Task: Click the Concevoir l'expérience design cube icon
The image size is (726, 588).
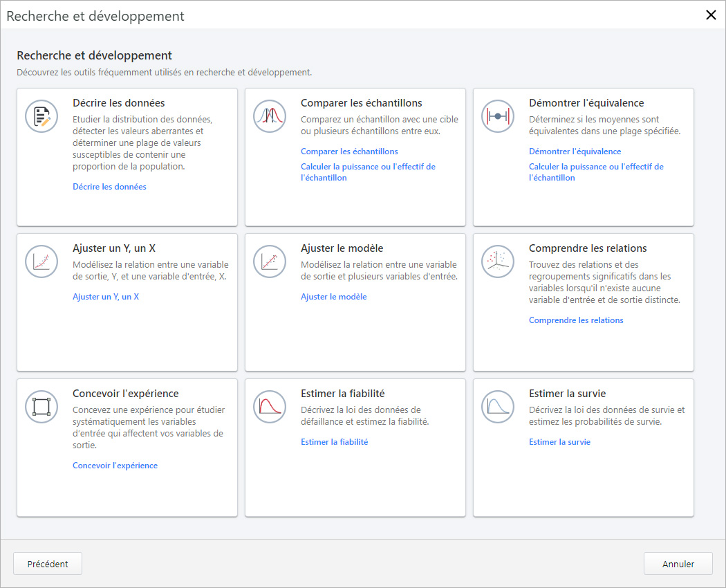Action: (x=41, y=407)
